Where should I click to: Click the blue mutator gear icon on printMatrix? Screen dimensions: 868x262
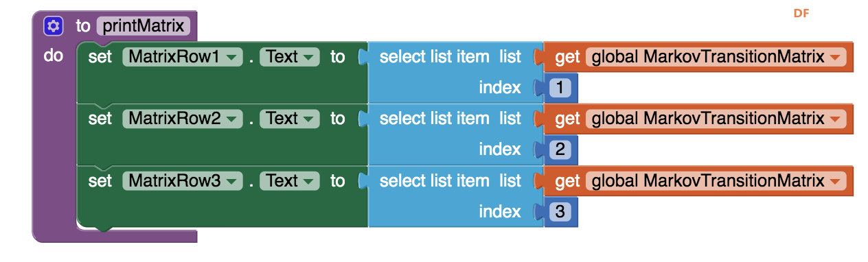click(53, 27)
